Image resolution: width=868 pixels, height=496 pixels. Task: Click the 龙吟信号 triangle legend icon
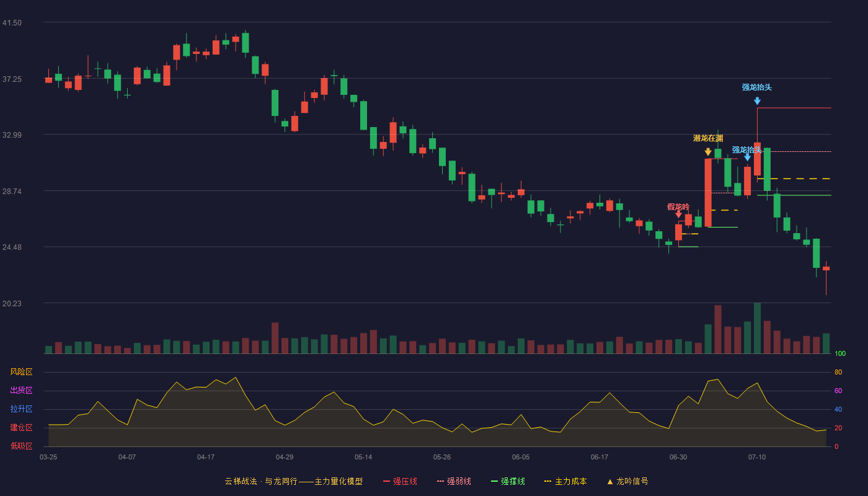610,481
